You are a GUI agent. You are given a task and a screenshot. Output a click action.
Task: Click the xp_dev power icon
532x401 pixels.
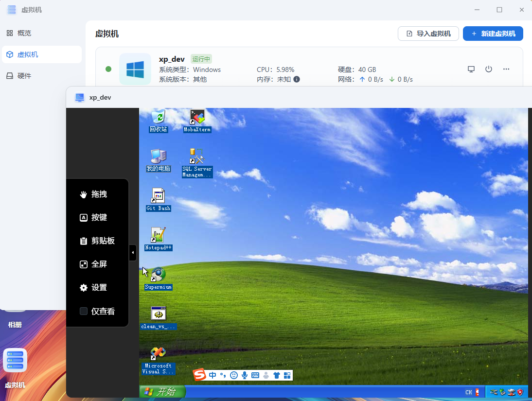[489, 69]
